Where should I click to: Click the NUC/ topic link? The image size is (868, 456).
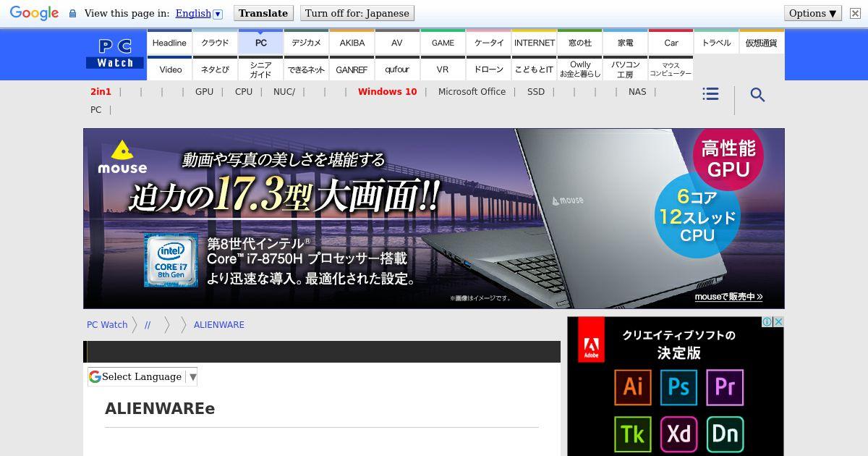click(284, 92)
